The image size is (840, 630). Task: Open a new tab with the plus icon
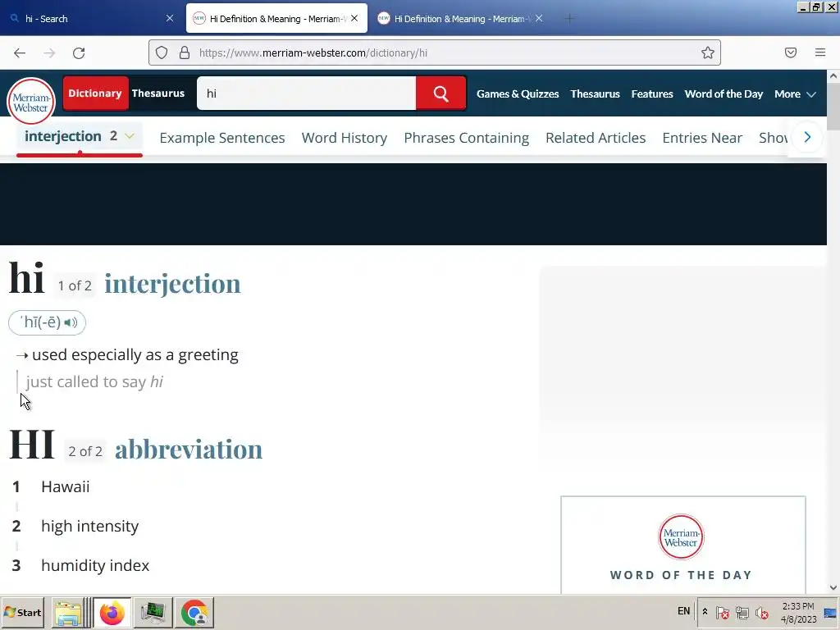569,19
